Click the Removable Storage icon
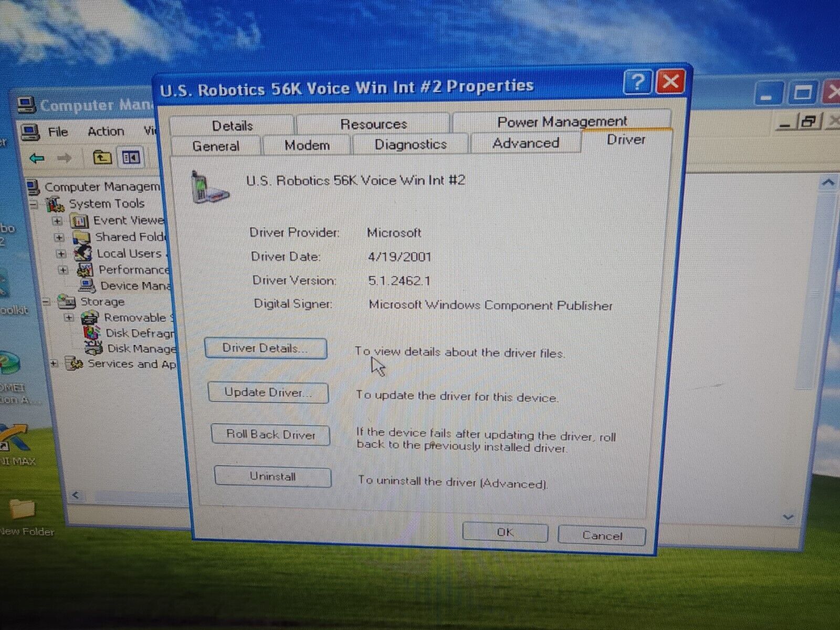Viewport: 840px width, 630px height. point(90,318)
